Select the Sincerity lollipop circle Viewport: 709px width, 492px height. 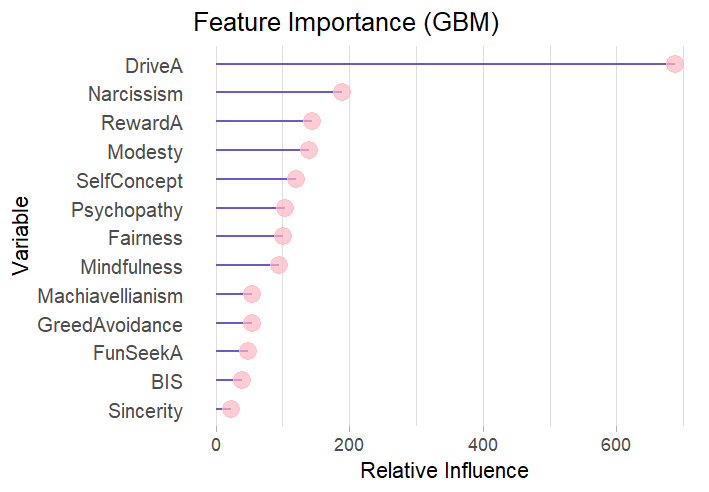(231, 409)
